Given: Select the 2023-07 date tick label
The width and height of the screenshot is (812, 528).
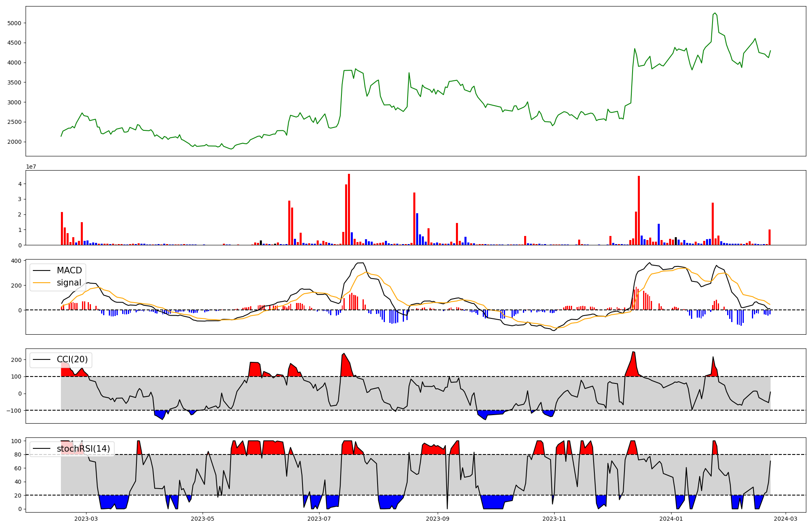Looking at the screenshot, I should pyautogui.click(x=320, y=519).
